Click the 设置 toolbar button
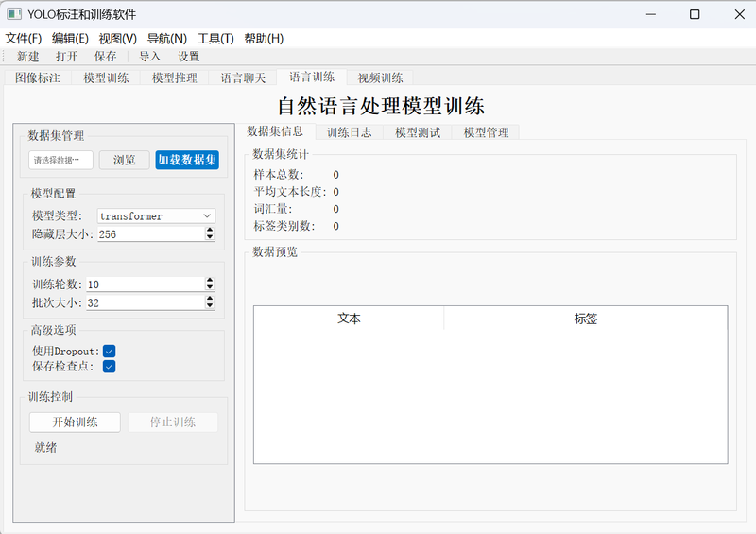This screenshot has width=756, height=534. [188, 57]
